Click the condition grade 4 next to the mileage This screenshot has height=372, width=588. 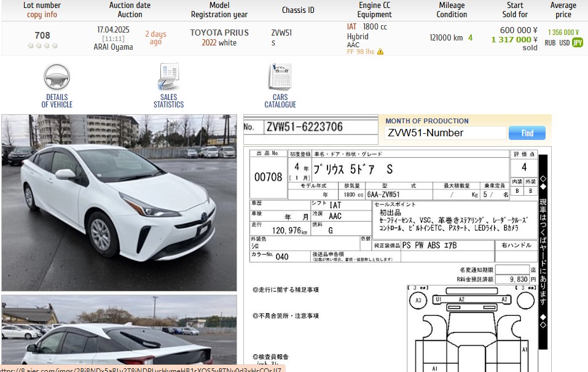(x=470, y=37)
